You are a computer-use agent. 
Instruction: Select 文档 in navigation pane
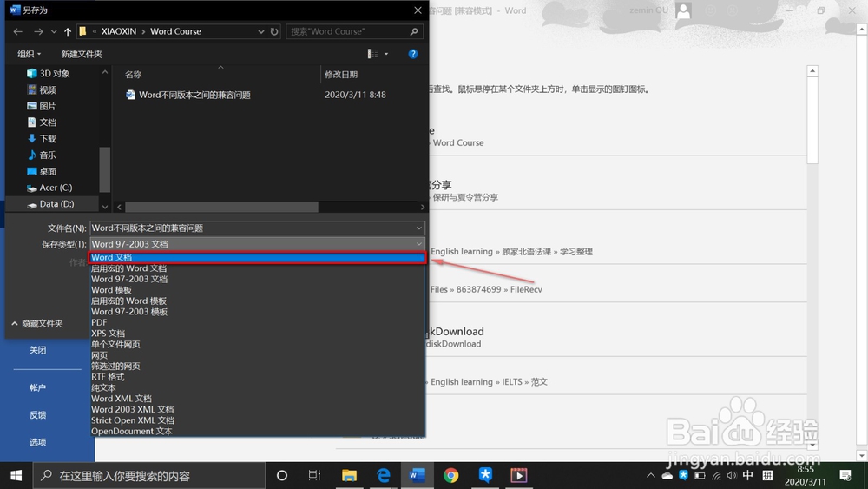[x=42, y=122]
